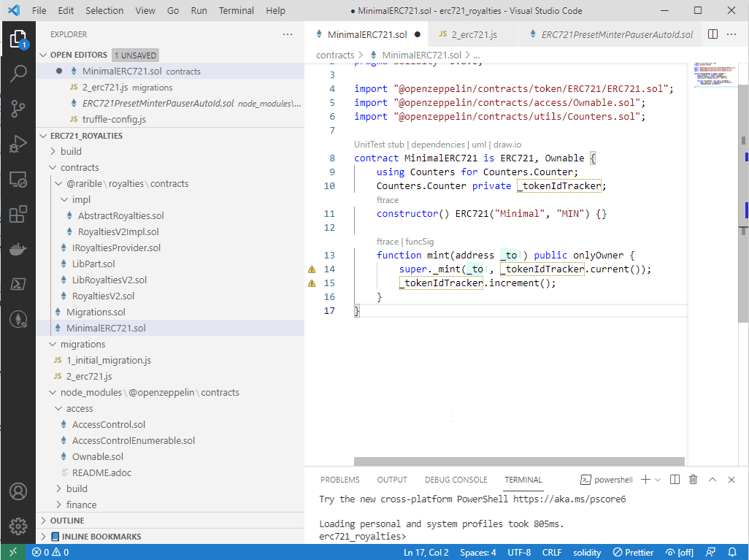The height and width of the screenshot is (560, 749).
Task: Open the Docker view in activity bar
Action: [x=18, y=249]
